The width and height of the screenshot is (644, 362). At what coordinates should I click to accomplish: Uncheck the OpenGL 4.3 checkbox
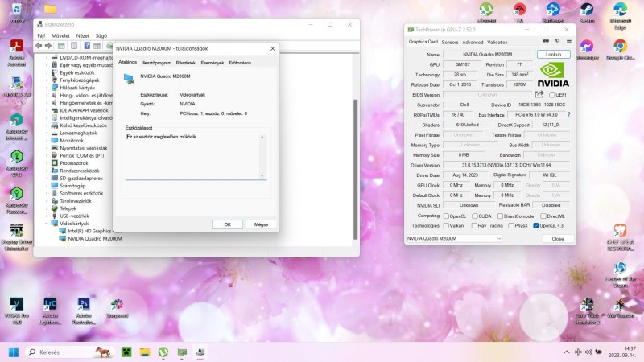click(536, 226)
